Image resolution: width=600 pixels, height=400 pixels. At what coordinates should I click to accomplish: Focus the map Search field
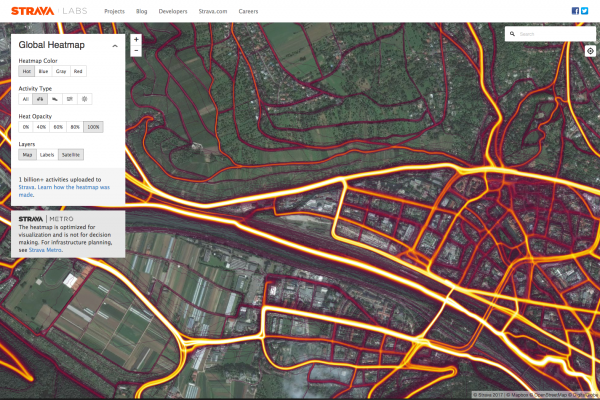(550, 34)
